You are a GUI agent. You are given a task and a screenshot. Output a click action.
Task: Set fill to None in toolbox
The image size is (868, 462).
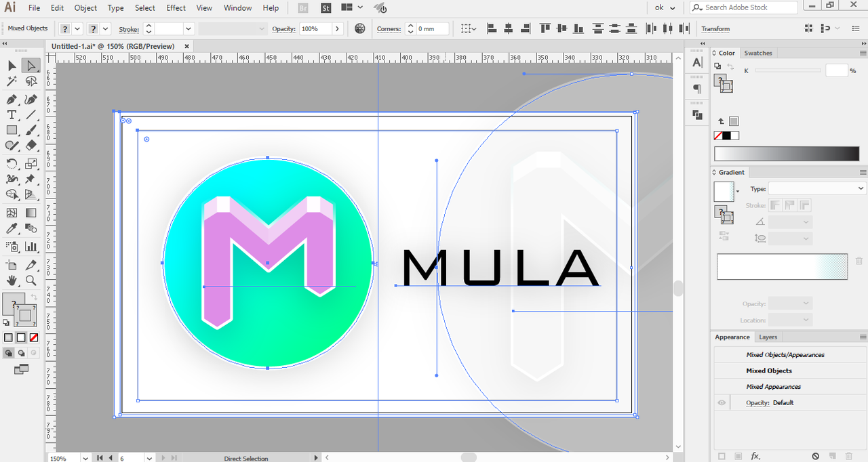coord(34,337)
